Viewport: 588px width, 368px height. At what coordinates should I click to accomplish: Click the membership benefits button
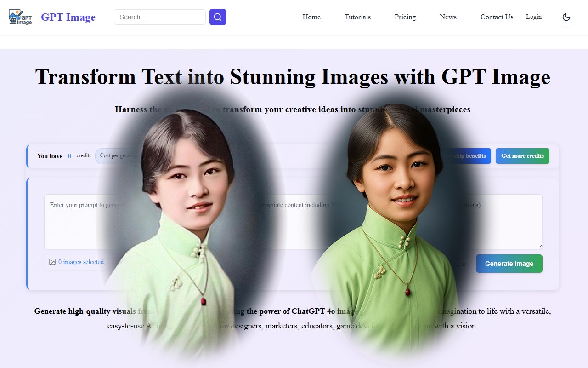tap(465, 156)
